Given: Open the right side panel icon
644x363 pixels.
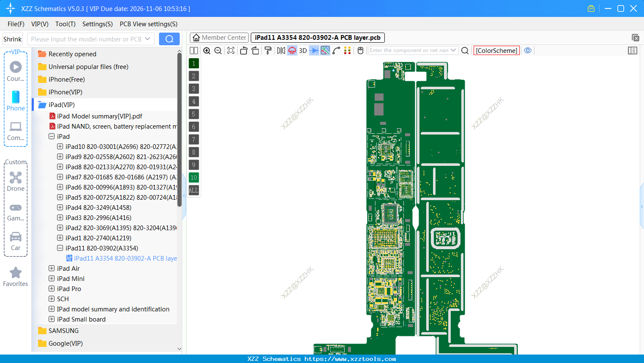Looking at the screenshot, I should pyautogui.click(x=633, y=51).
